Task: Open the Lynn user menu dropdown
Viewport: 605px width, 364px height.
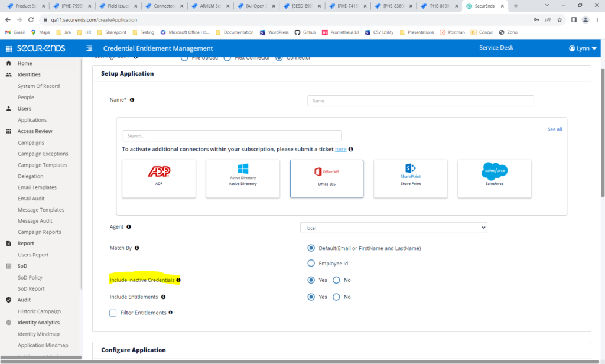Action: tap(583, 48)
